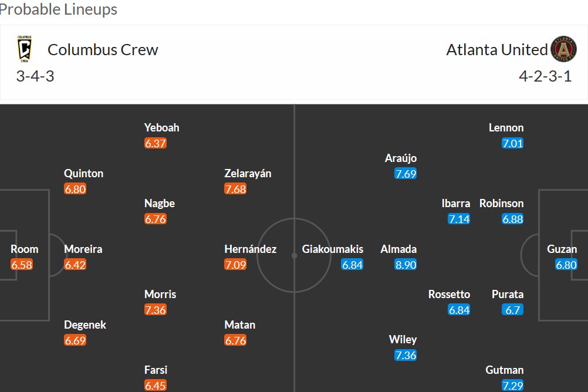Click Purata's 6.7 rating badge
This screenshot has height=392, width=588.
(512, 309)
